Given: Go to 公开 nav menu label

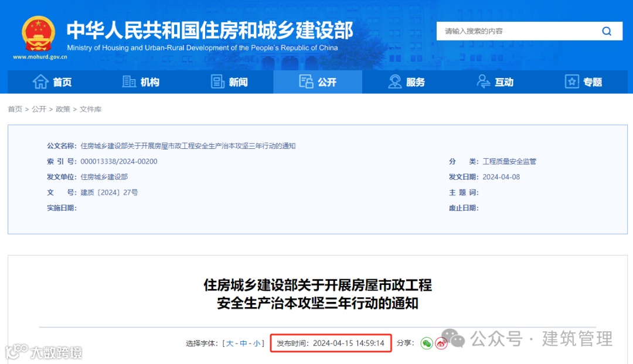Looking at the screenshot, I should click(x=327, y=82).
